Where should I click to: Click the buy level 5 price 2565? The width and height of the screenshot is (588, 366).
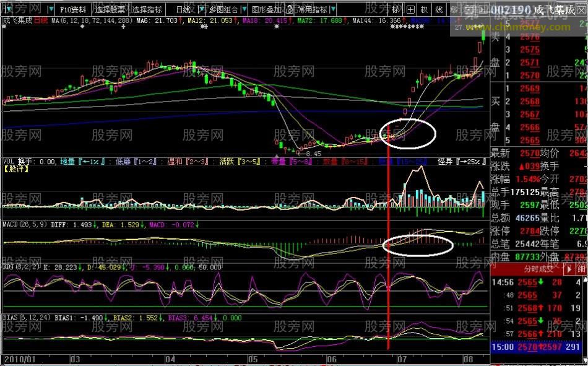point(529,141)
